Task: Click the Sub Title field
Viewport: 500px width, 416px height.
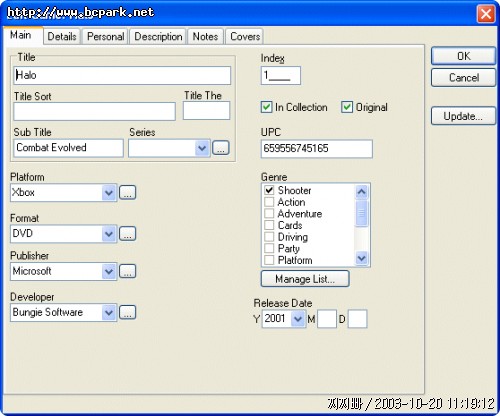Action: pyautogui.click(x=68, y=148)
